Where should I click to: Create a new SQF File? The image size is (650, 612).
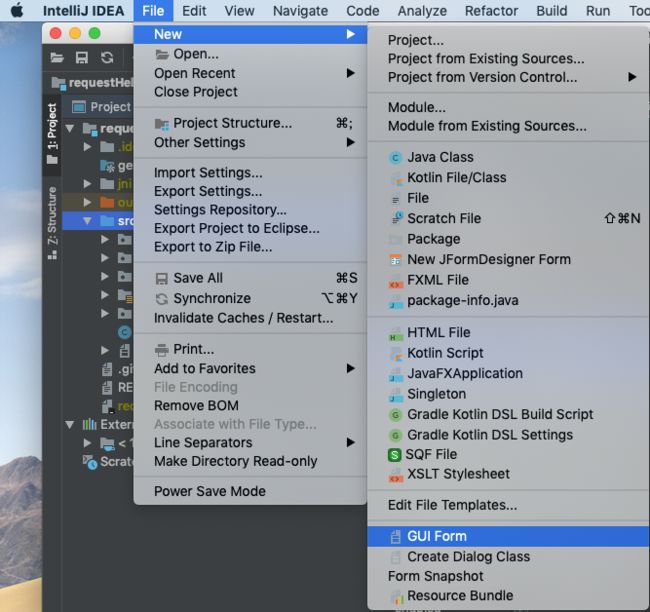point(508,454)
